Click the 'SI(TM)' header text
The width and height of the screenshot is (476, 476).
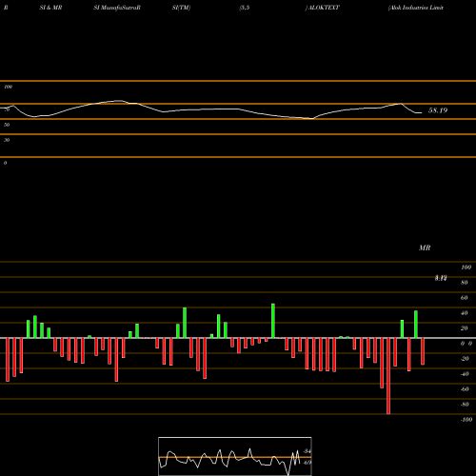point(181,8)
